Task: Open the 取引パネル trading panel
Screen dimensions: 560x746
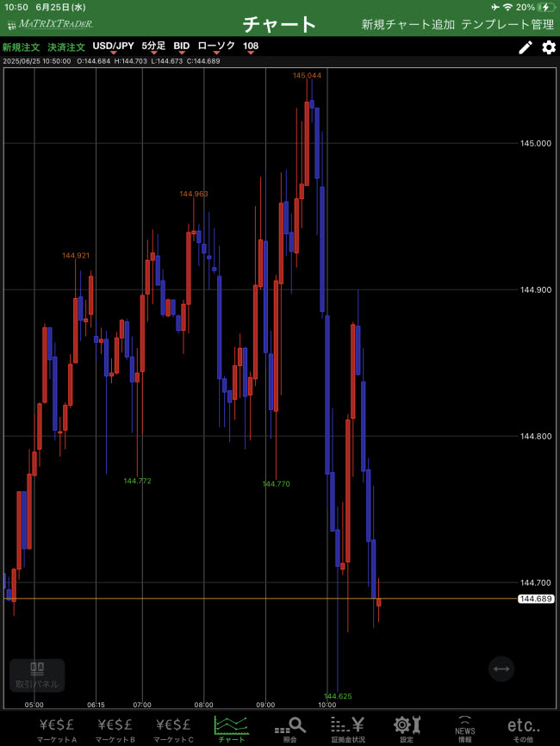Action: pos(37,675)
